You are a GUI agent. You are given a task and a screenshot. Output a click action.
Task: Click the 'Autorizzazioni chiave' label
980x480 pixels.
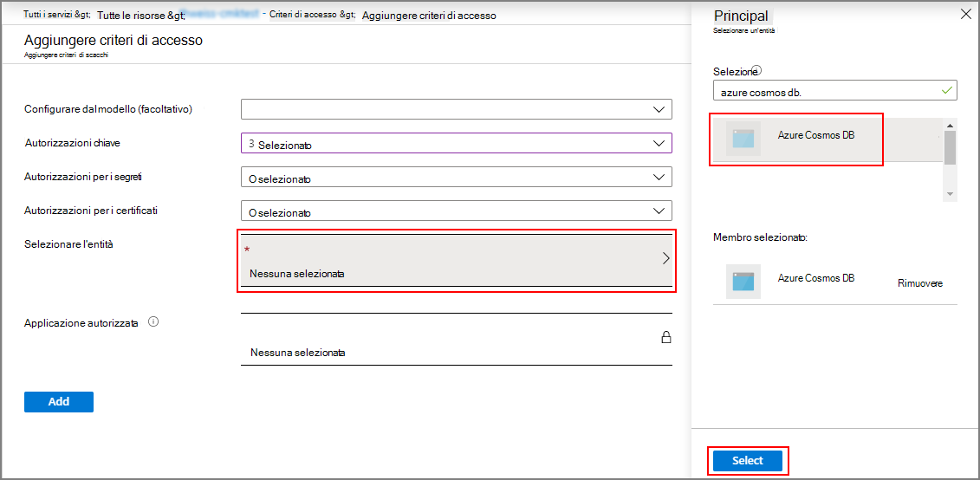[72, 142]
